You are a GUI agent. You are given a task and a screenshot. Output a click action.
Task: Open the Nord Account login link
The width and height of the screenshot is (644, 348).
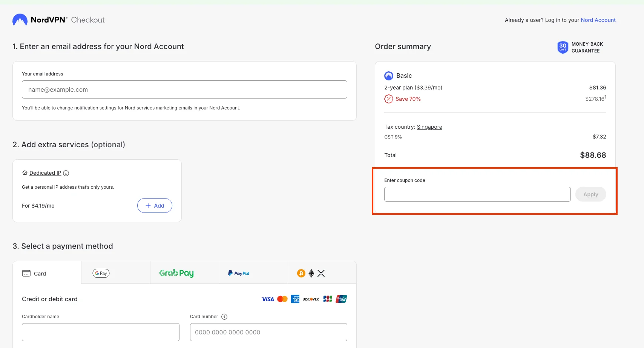(x=598, y=20)
